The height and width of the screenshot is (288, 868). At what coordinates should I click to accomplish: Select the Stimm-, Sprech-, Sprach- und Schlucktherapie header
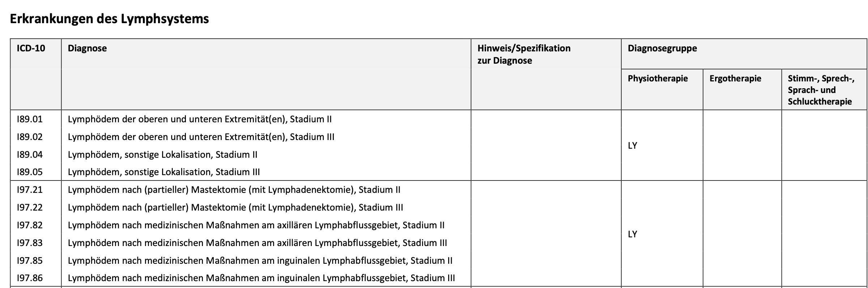coord(821,90)
